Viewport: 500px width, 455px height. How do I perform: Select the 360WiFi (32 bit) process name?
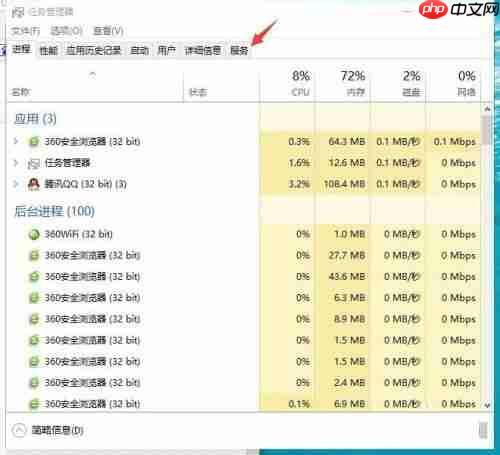point(79,234)
